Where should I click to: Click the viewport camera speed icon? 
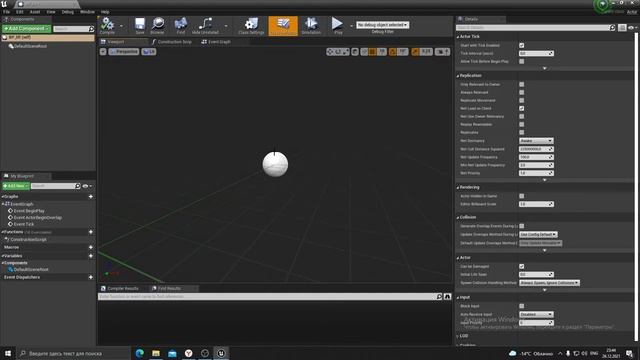pyautogui.click(x=442, y=51)
